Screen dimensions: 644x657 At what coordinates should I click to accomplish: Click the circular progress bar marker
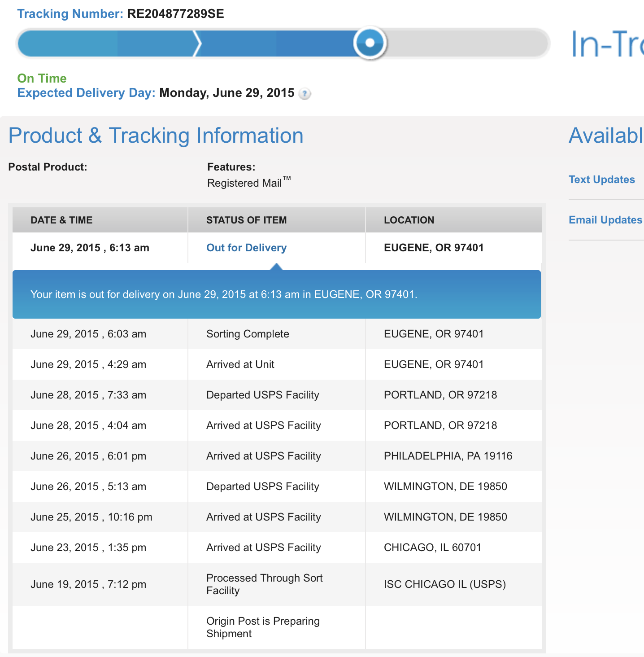(x=370, y=43)
